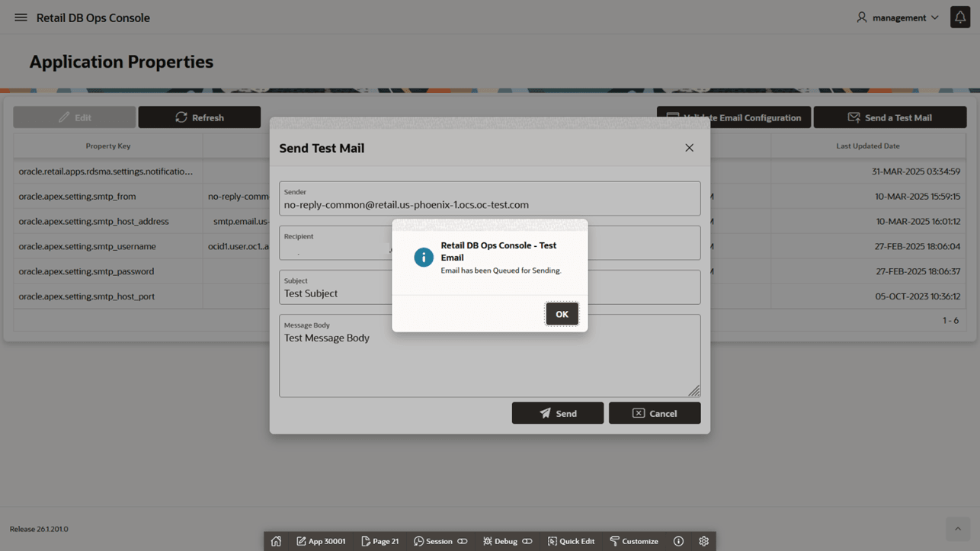This screenshot has height=551, width=980.
Task: Click the Send a Test Mail button
Action: click(x=890, y=117)
